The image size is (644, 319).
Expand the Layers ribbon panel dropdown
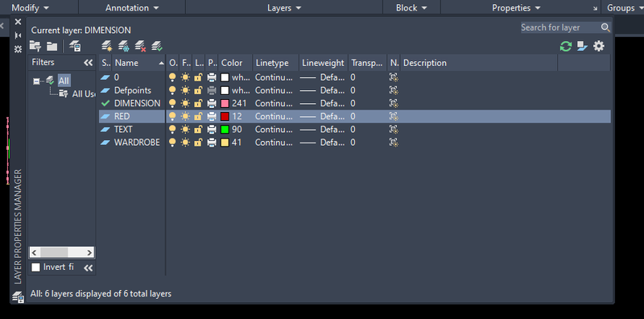coord(284,8)
